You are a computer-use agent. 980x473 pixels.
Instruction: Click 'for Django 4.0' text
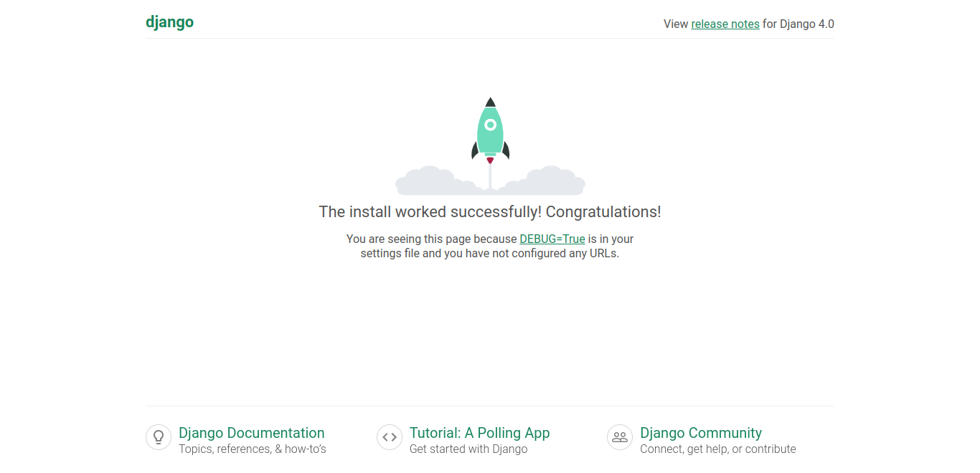click(798, 24)
